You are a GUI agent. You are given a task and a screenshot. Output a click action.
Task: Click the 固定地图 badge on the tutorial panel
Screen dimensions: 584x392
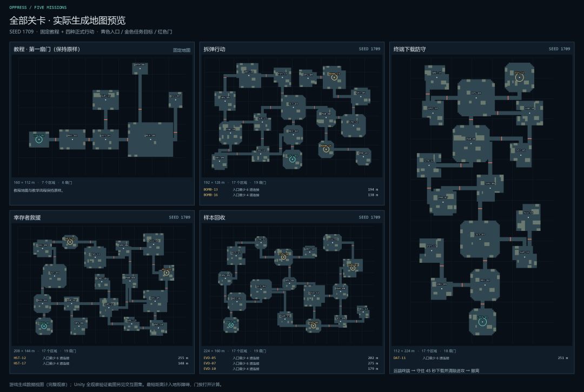click(182, 50)
